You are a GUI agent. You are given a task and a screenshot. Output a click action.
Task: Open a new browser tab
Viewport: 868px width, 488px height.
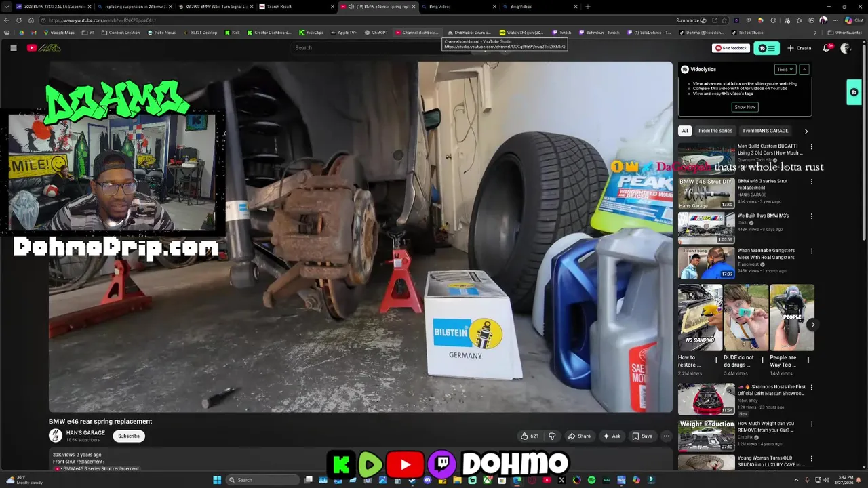[x=587, y=7]
